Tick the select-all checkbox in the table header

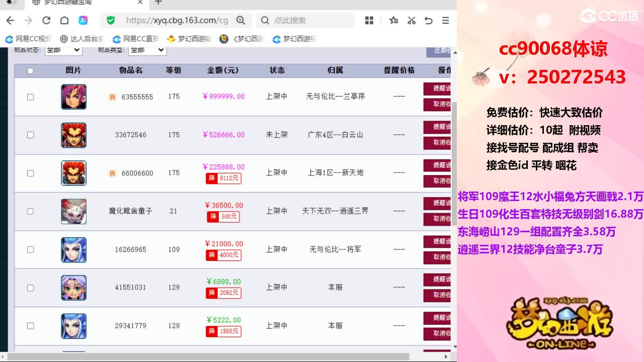pos(30,71)
